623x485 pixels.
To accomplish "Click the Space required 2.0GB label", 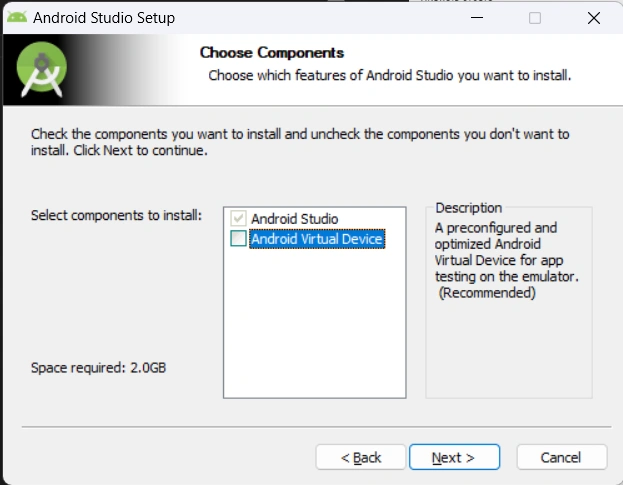I will [98, 367].
